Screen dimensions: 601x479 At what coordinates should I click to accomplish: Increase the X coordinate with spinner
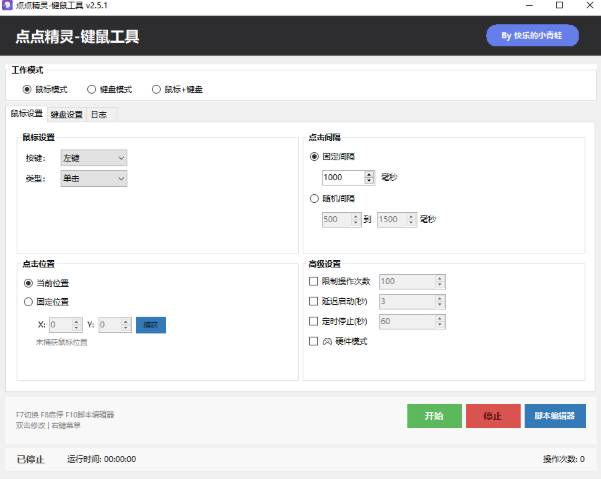pos(77,322)
